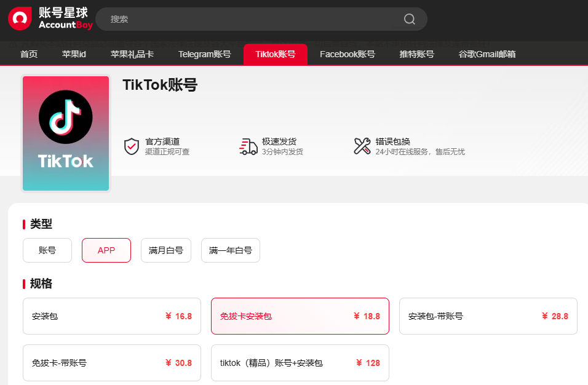The height and width of the screenshot is (385, 588).
Task: Open the Facebook账号 tab
Action: click(x=348, y=54)
